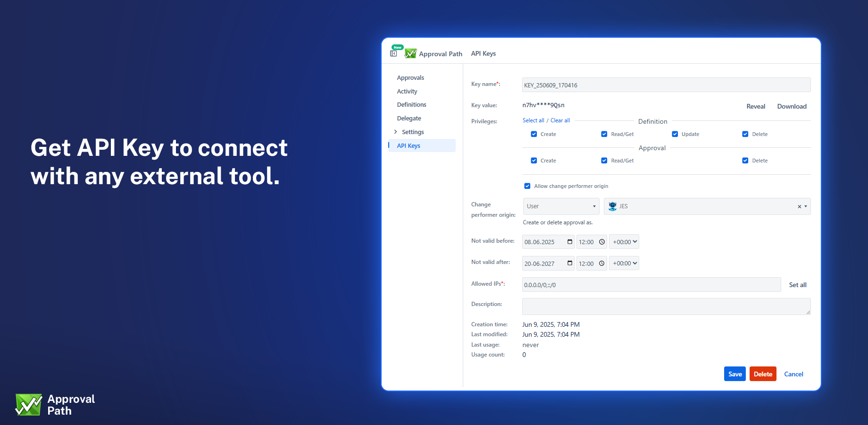Screen dimensions: 868x425
Task: Open Delegate in the sidebar
Action: 409,119
